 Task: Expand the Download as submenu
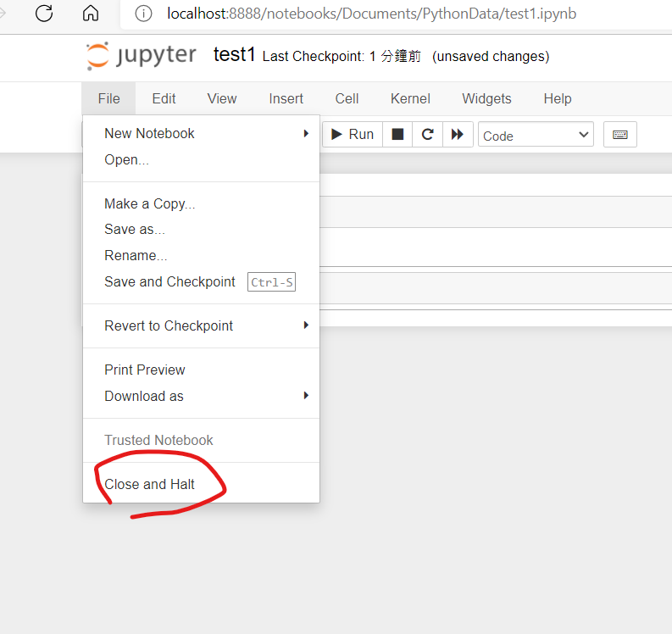tap(201, 396)
